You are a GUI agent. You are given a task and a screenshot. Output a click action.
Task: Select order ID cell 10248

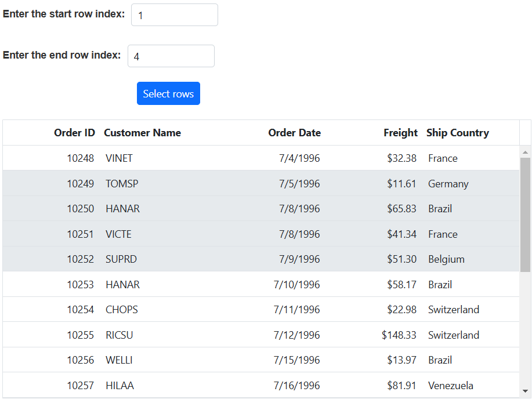(x=81, y=158)
